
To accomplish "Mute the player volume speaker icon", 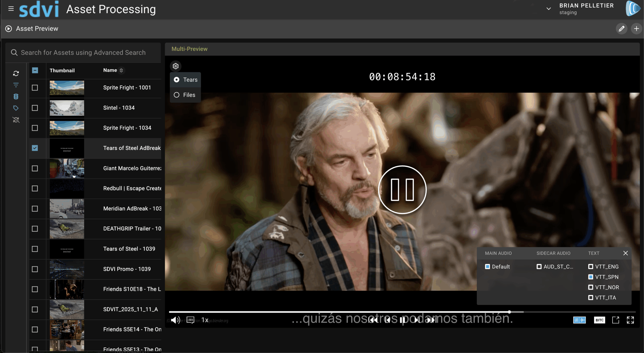I will (x=175, y=320).
